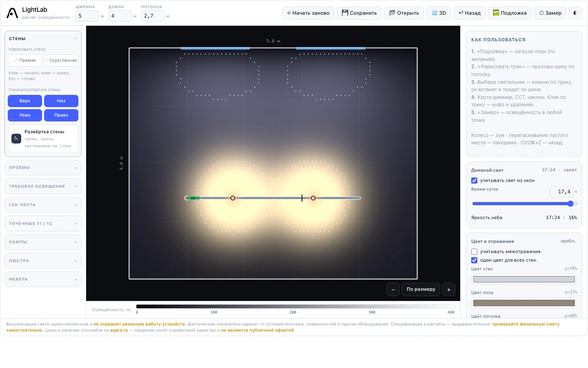The image size is (588, 368).
Task: Collapse the Стены panel
Action: coord(43,38)
